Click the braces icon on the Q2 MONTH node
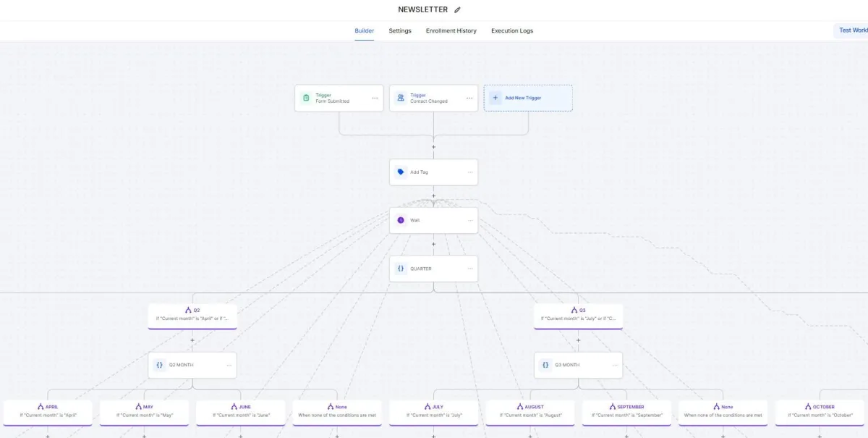The width and height of the screenshot is (868, 438). pyautogui.click(x=160, y=364)
